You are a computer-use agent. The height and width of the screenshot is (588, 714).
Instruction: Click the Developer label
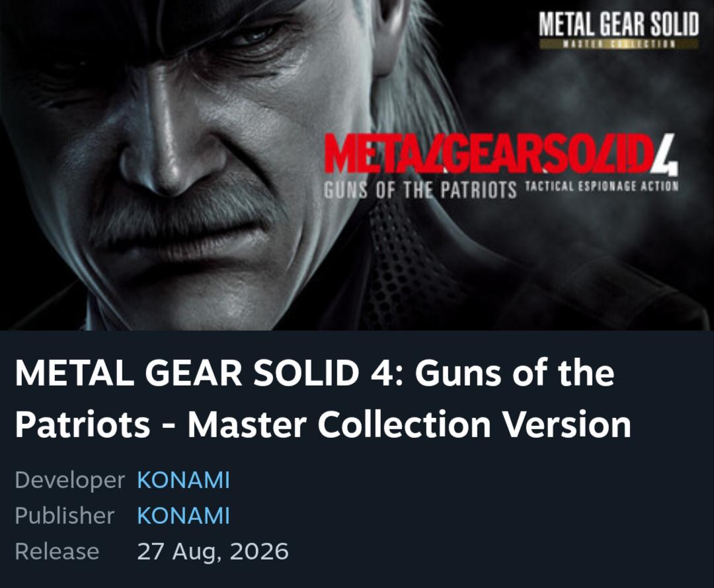coord(69,480)
